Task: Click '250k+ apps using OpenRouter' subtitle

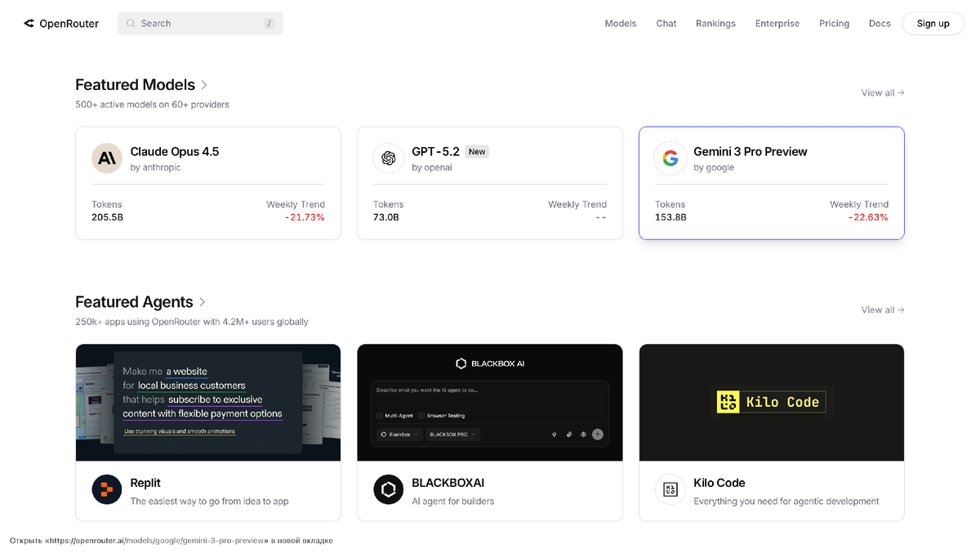Action: coord(192,322)
